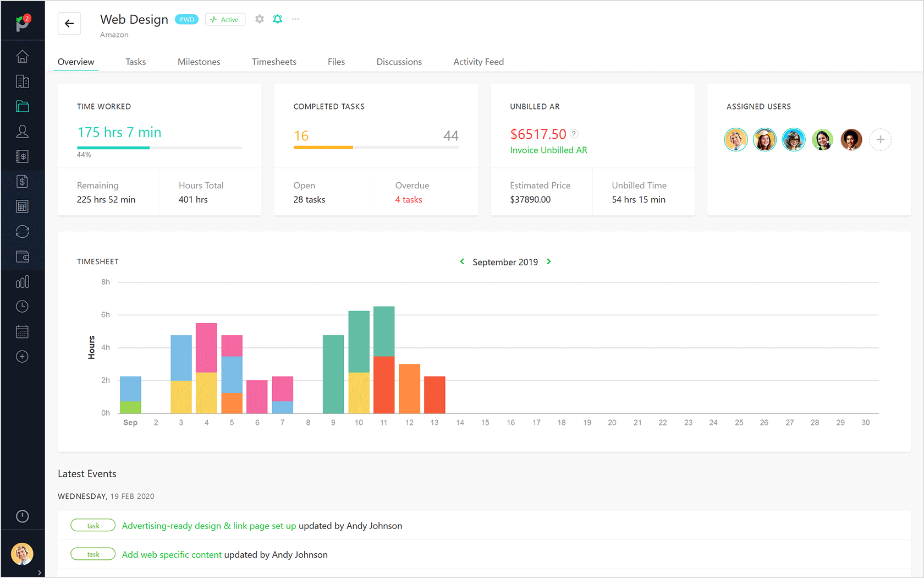Select the Expenses calculator icon
Image resolution: width=924 pixels, height=578 pixels.
pyautogui.click(x=22, y=206)
